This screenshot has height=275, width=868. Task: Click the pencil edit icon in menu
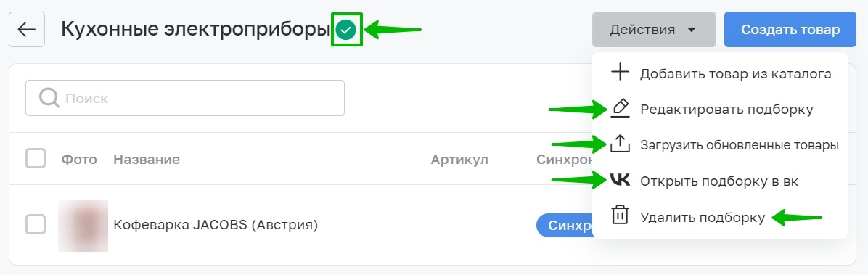(620, 108)
